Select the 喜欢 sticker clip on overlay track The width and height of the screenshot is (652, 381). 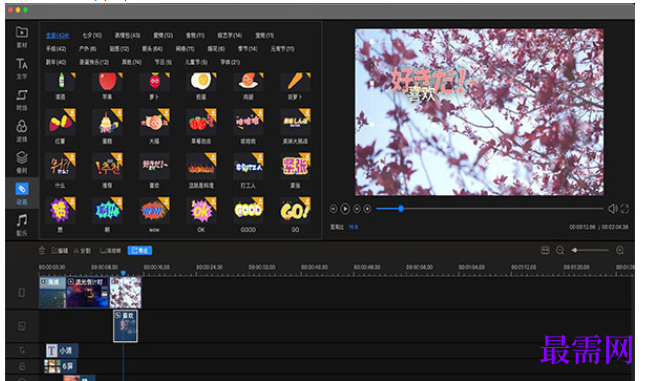[x=125, y=327]
